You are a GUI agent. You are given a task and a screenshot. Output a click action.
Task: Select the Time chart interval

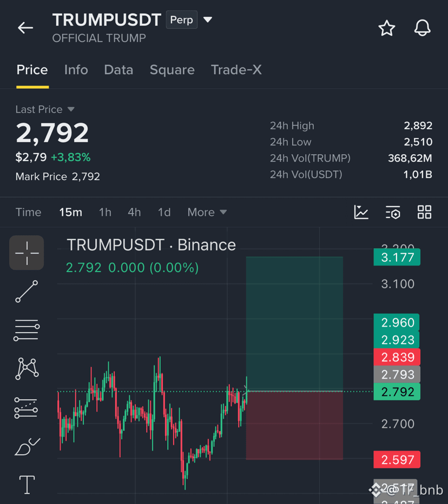(x=28, y=212)
